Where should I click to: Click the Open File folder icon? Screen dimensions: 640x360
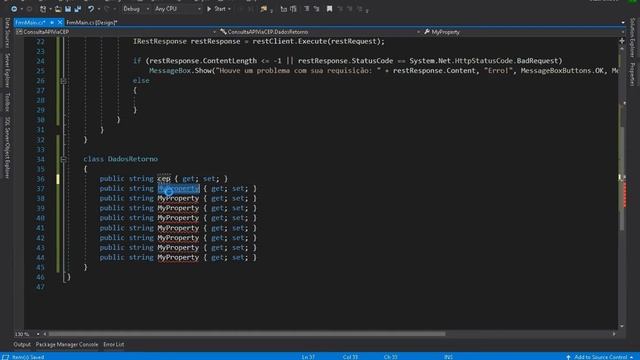pos(58,9)
